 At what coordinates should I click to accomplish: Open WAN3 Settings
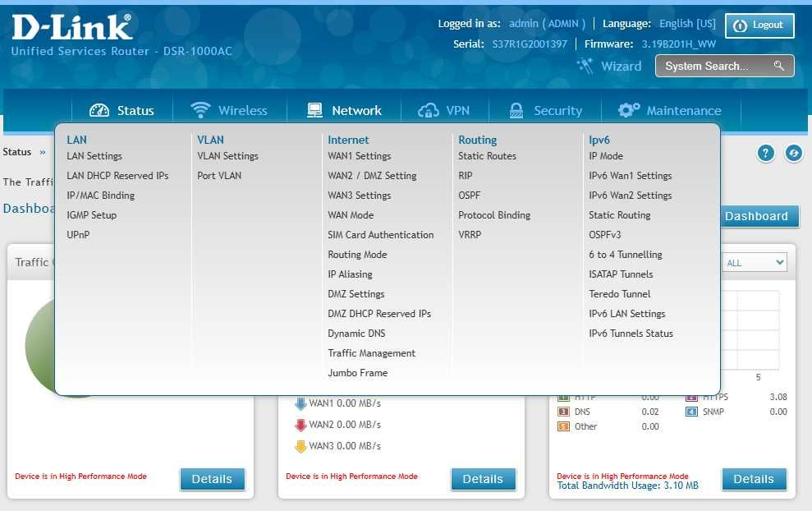[x=360, y=196]
